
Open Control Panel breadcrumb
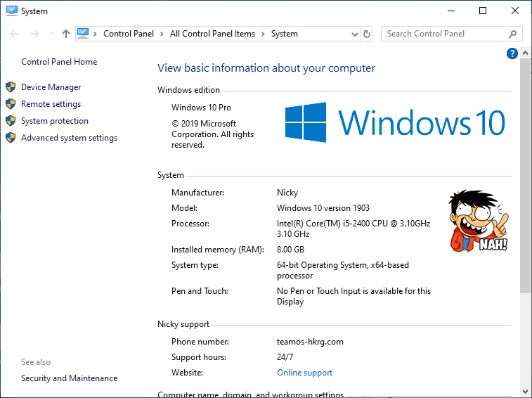click(129, 34)
